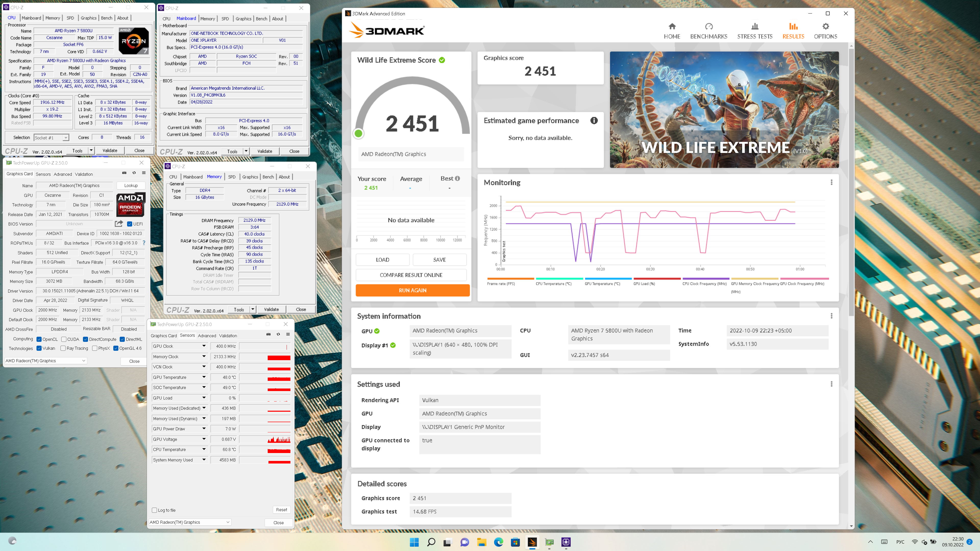Toggle the OpenCL checkbox in GPU-Z
980x551 pixels.
point(39,339)
